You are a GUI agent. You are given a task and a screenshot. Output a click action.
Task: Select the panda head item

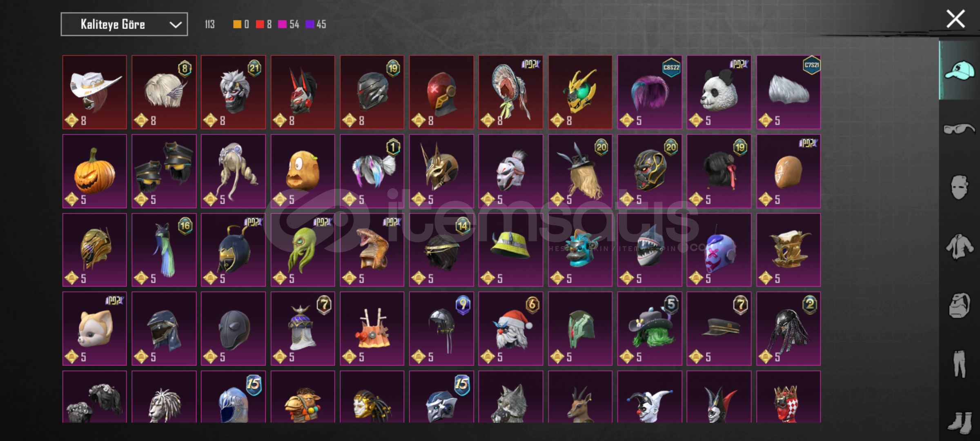click(x=719, y=92)
